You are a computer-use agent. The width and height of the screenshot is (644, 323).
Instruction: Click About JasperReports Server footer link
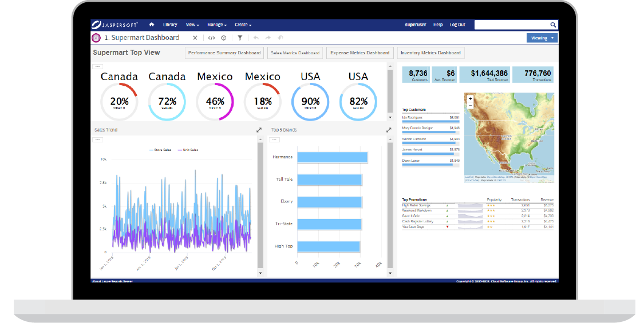coord(112,281)
